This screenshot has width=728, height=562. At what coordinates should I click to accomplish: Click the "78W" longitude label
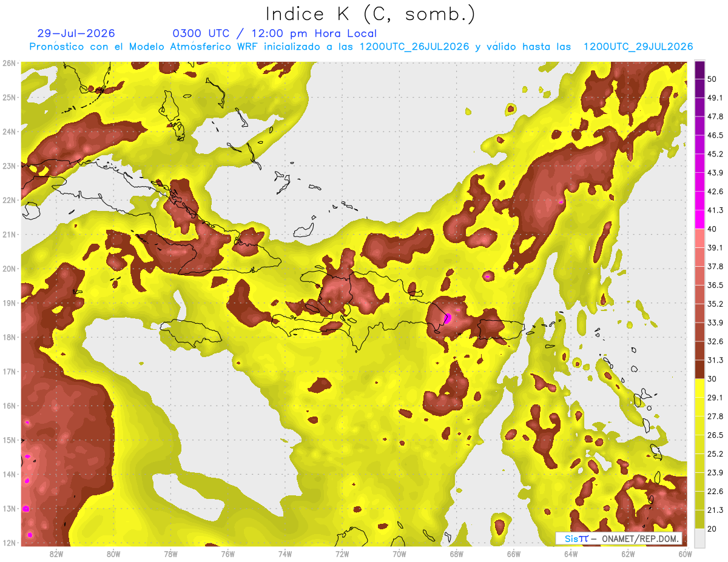[x=170, y=554]
